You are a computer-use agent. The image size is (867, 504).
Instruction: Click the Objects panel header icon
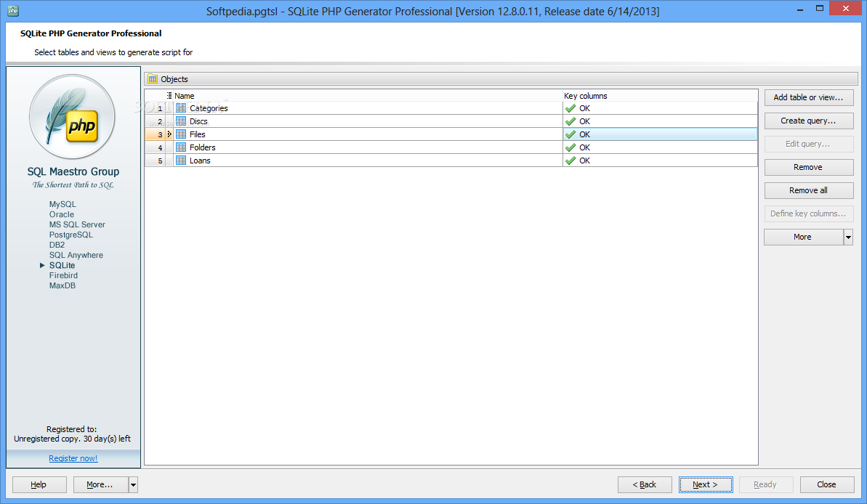[x=153, y=79]
